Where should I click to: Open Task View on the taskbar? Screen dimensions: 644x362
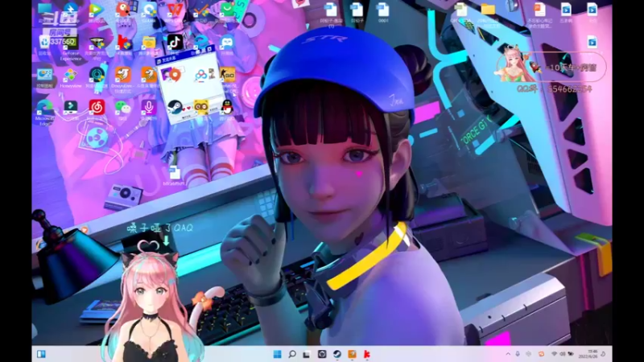[307, 354]
